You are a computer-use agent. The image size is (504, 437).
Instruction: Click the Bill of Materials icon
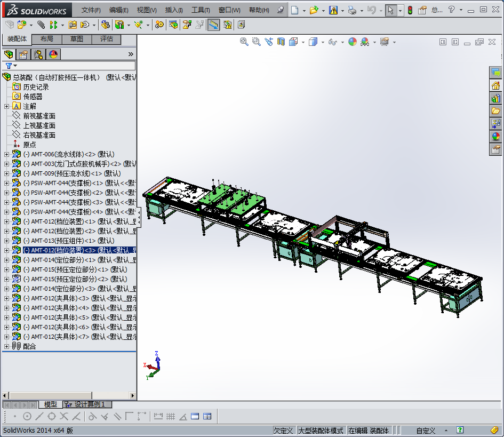point(173,25)
